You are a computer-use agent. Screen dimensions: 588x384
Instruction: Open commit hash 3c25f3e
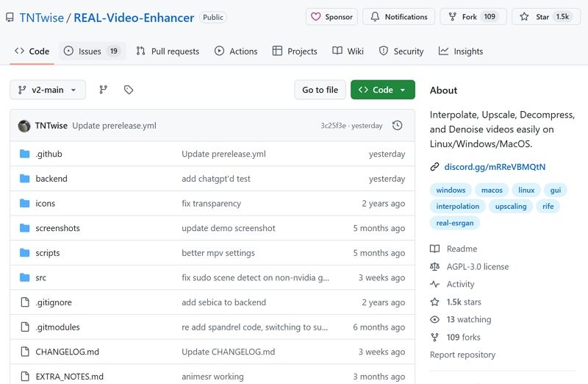point(333,126)
